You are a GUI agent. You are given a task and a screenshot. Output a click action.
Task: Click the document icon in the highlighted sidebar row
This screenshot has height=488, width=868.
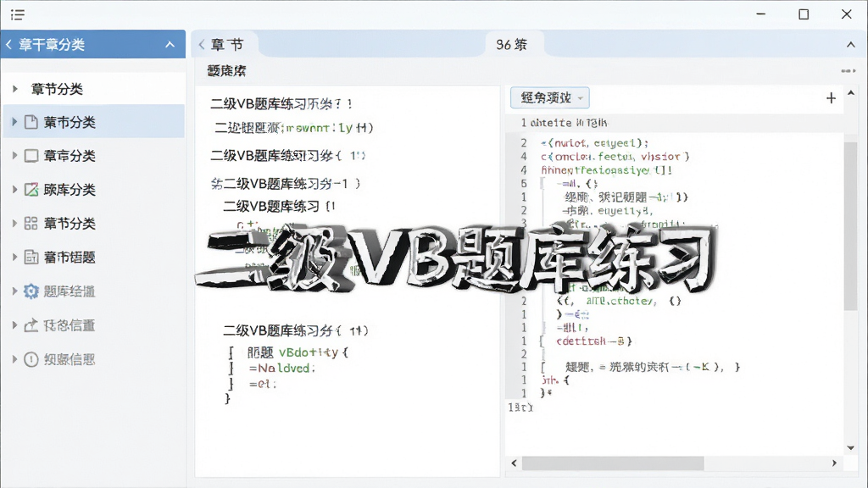pos(31,122)
